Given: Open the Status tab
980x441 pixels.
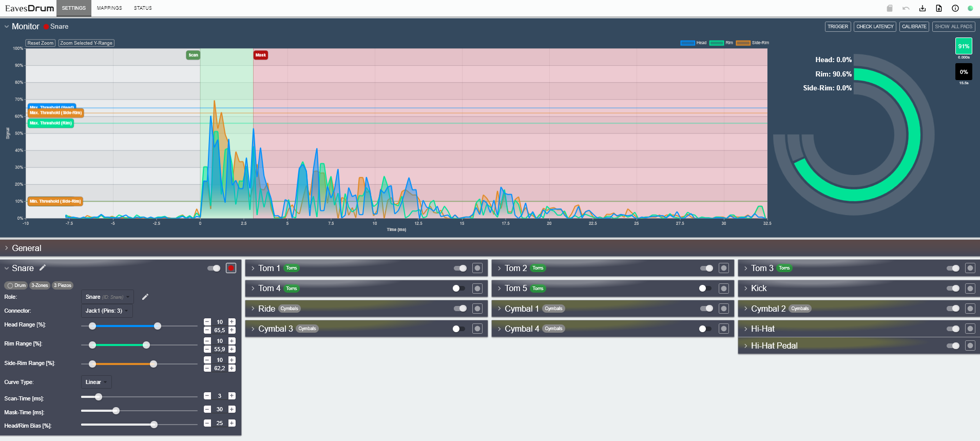Looking at the screenshot, I should [143, 8].
